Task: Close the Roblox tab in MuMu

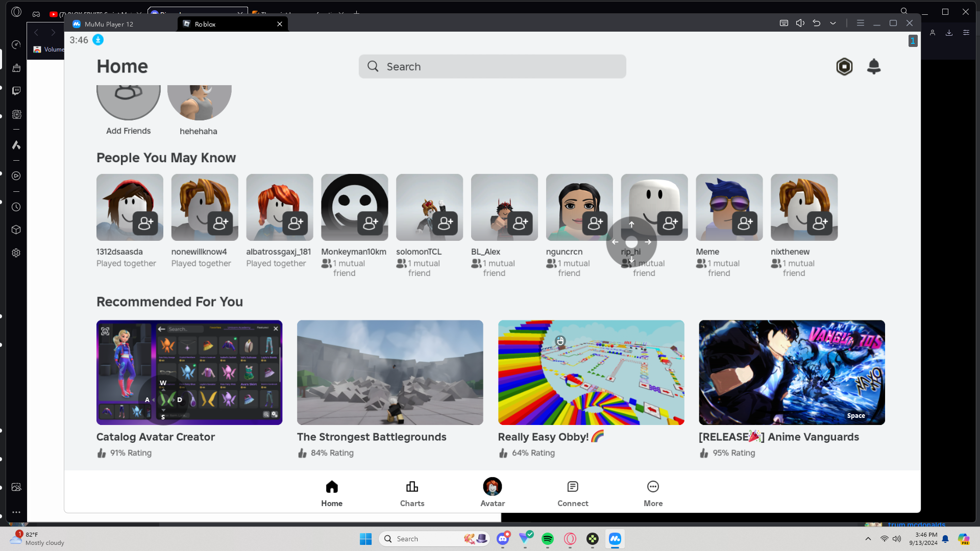Action: pos(280,24)
